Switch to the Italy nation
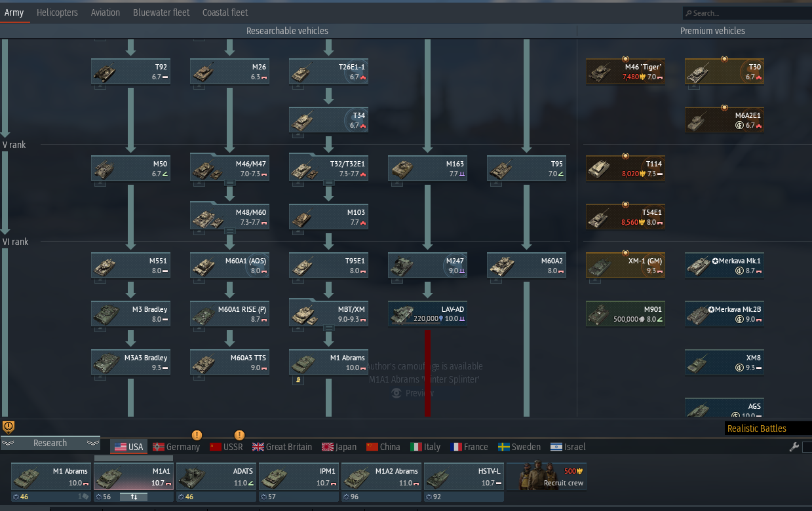This screenshot has width=812, height=511. point(425,447)
